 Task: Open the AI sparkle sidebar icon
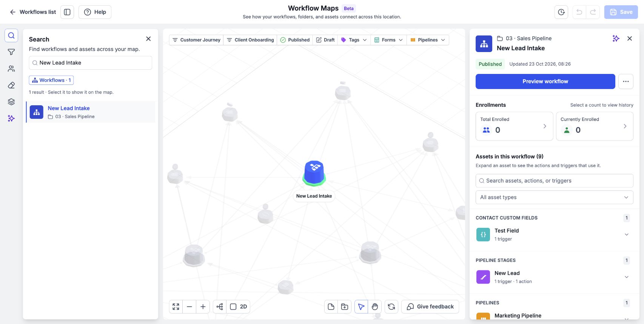tap(11, 118)
